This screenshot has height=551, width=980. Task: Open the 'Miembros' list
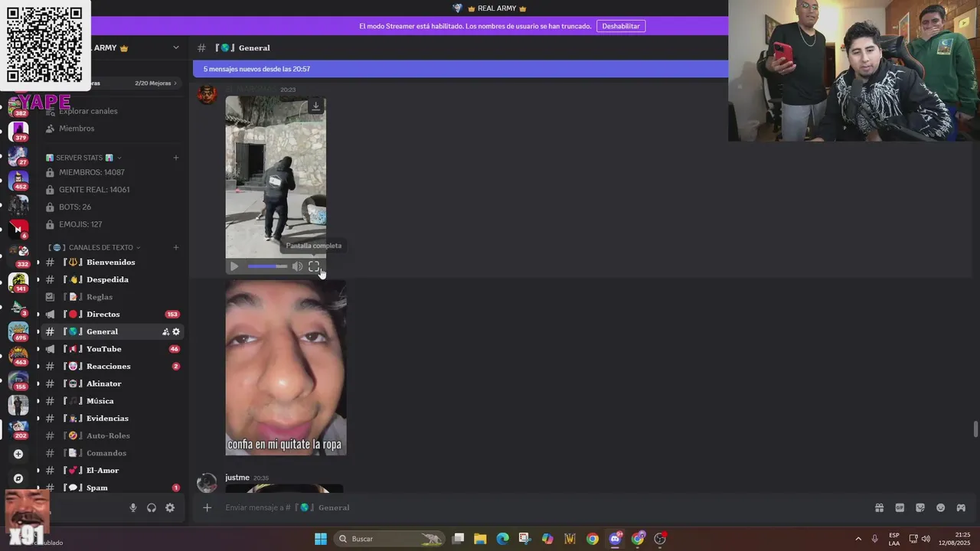(x=77, y=129)
